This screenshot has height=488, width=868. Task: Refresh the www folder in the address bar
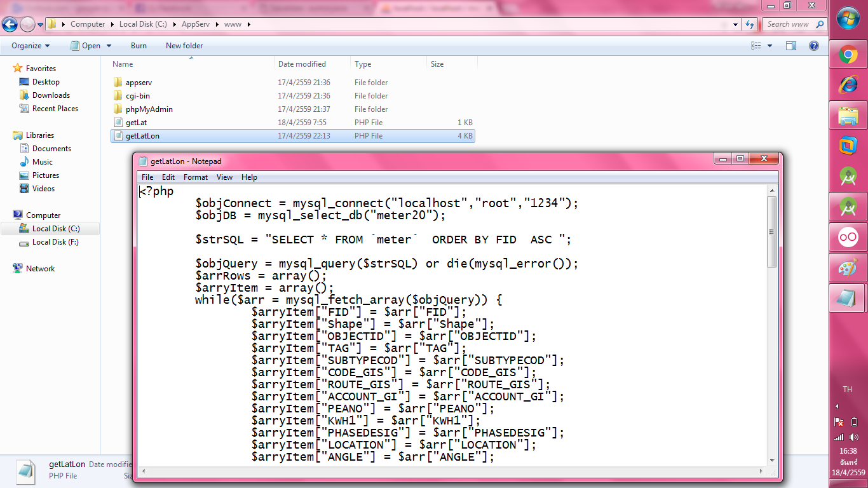pyautogui.click(x=750, y=24)
